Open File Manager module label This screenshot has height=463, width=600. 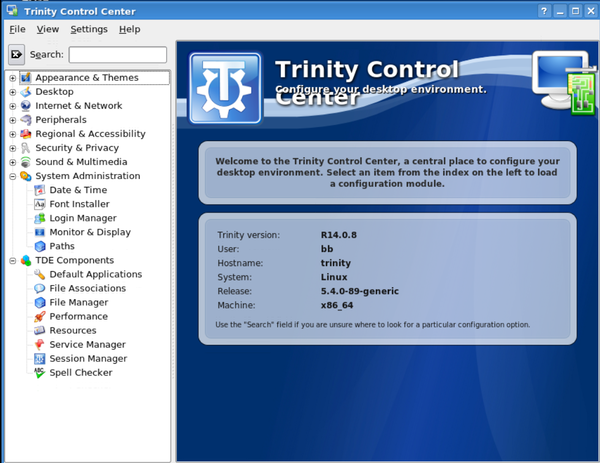pyautogui.click(x=79, y=302)
